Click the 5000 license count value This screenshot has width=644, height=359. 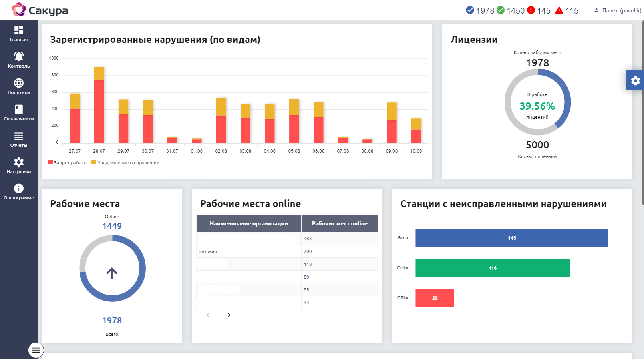pyautogui.click(x=537, y=145)
